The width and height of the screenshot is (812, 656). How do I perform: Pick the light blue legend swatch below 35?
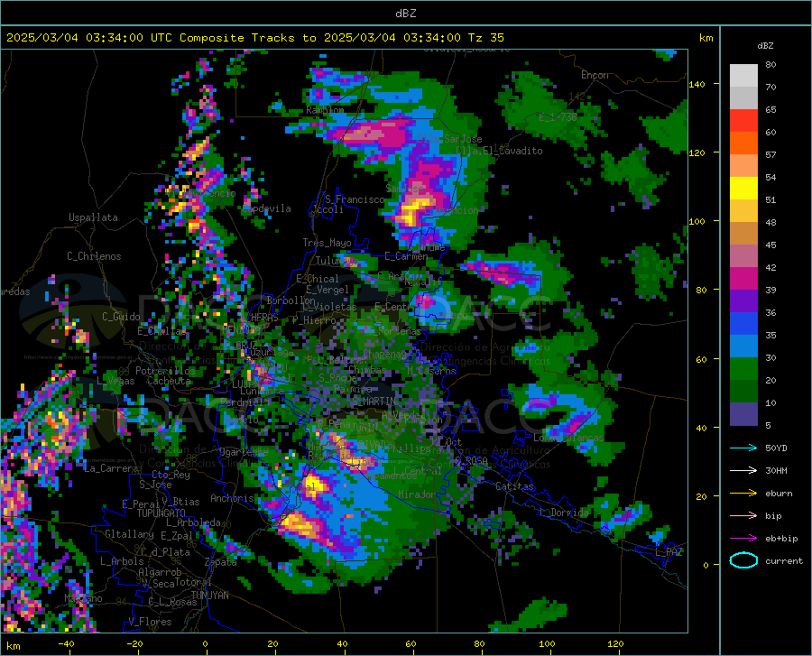743,346
